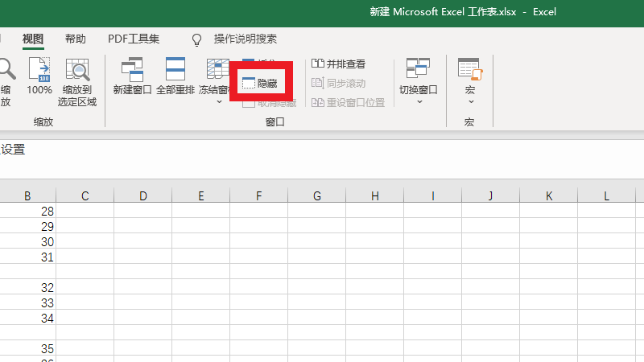Select column F header

click(x=258, y=196)
